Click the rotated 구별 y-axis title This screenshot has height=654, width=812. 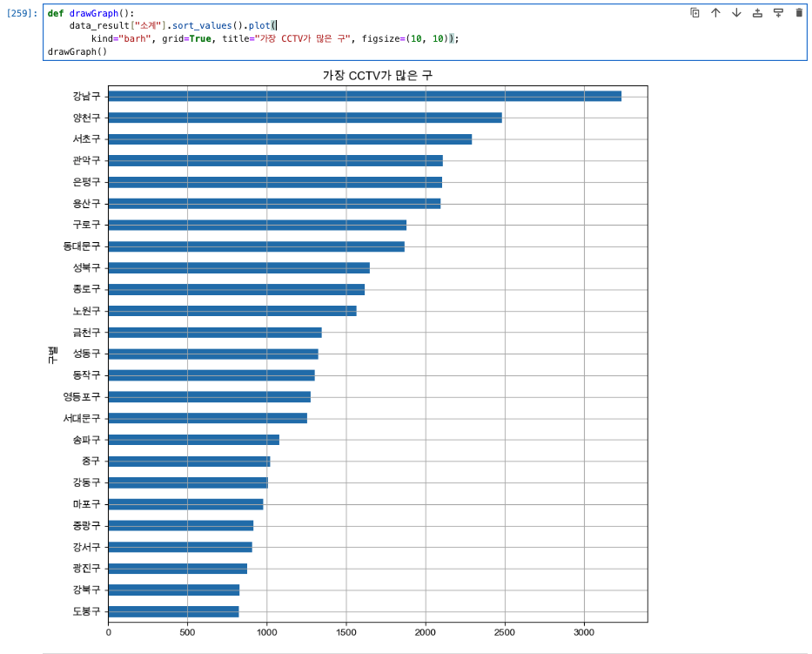pos(52,355)
